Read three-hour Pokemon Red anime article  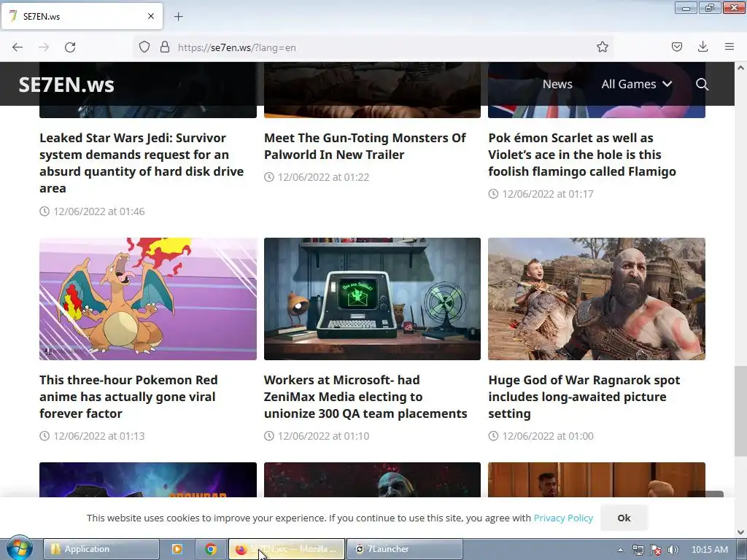[128, 397]
